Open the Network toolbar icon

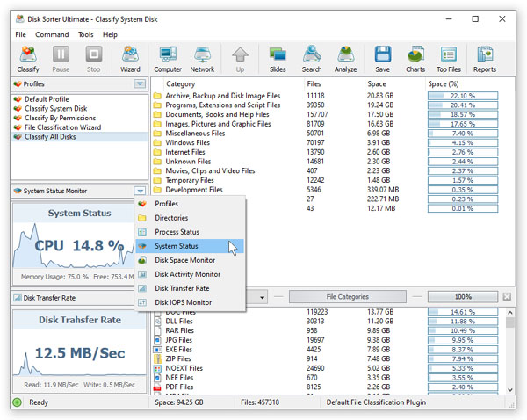(202, 59)
